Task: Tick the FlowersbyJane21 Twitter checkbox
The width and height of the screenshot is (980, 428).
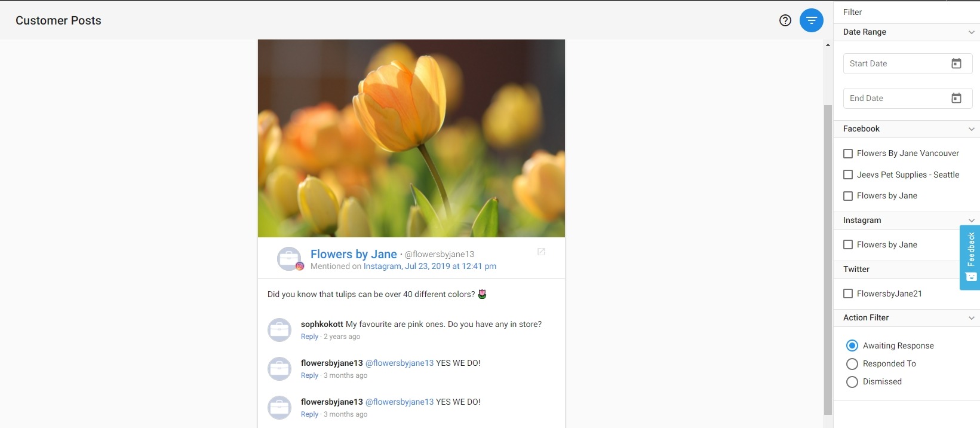Action: [848, 294]
